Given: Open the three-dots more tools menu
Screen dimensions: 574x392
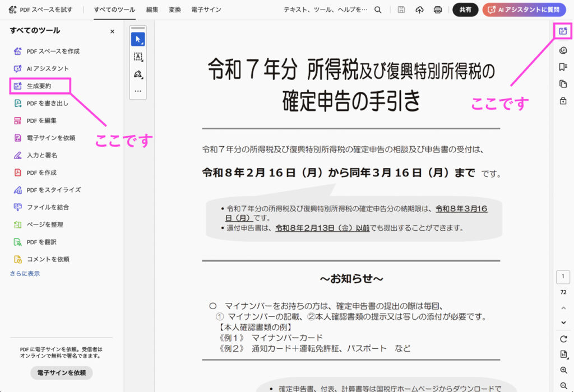Looking at the screenshot, I should [x=138, y=91].
